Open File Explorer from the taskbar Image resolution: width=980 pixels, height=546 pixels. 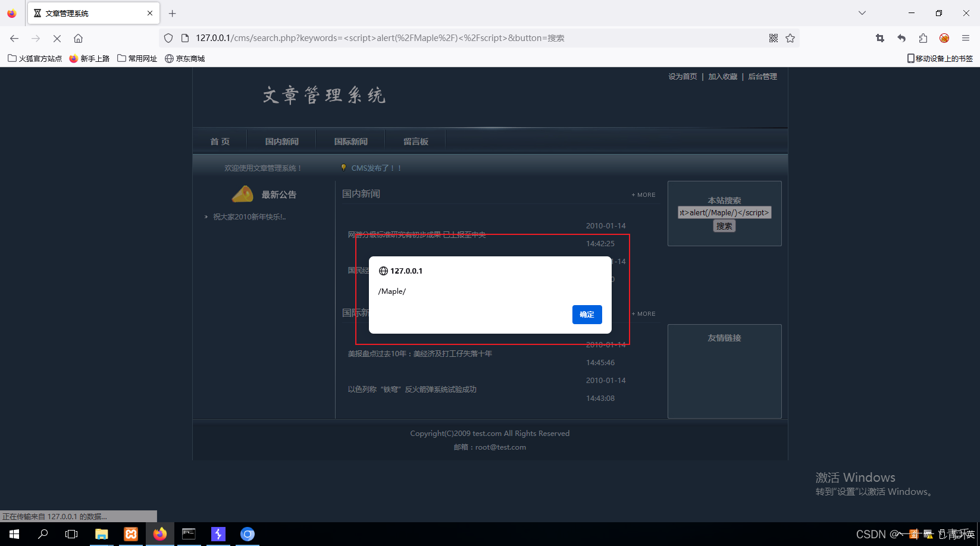point(102,534)
